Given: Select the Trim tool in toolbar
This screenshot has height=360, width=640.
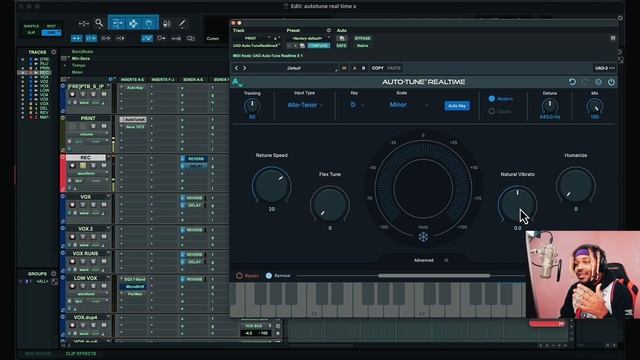Looking at the screenshot, I should 117,23.
